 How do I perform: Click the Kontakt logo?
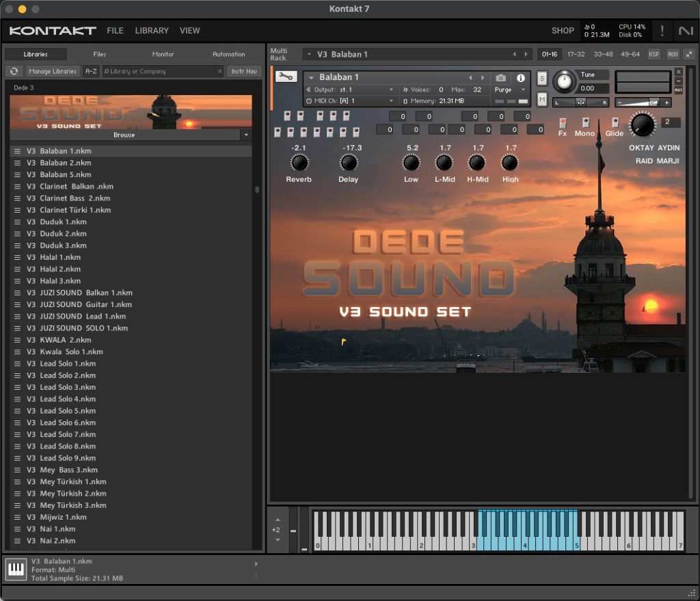click(53, 30)
